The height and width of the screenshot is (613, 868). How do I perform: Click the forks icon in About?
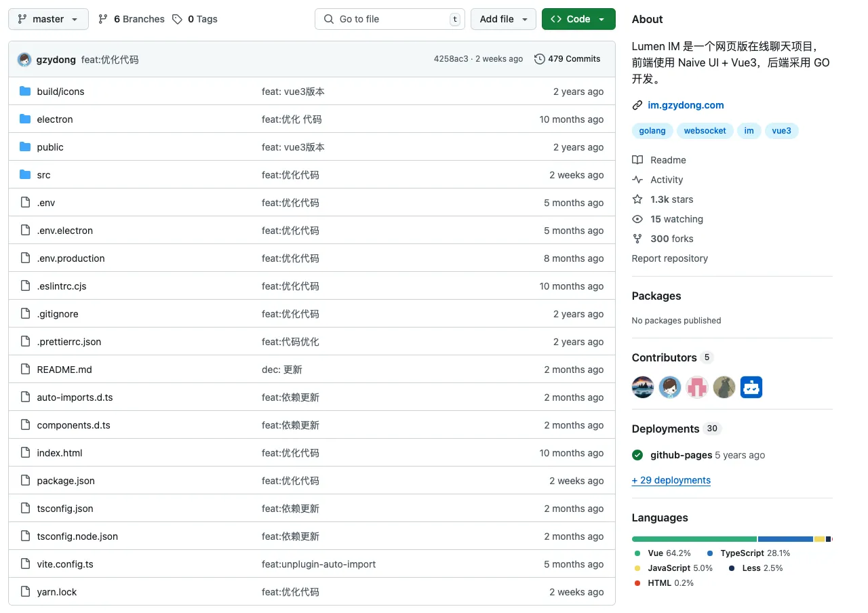point(637,239)
